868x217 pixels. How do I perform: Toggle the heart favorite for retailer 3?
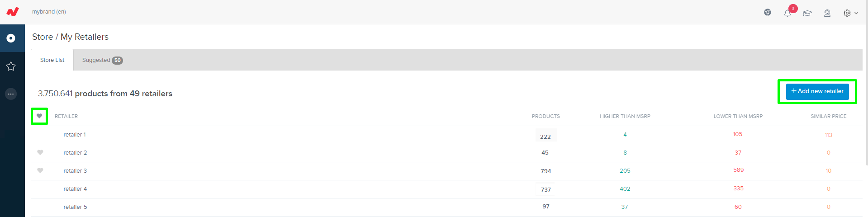40,170
